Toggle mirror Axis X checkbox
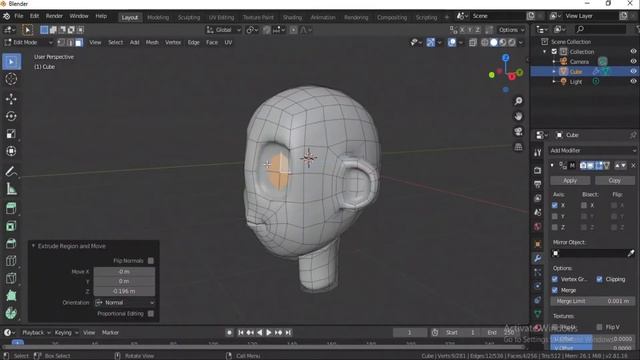Image resolution: width=640 pixels, height=360 pixels. 555,205
